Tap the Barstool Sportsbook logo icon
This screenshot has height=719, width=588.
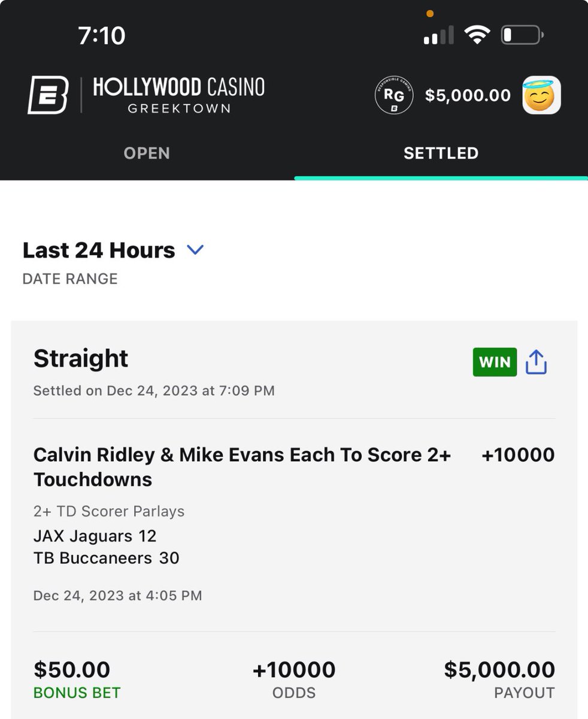[48, 95]
